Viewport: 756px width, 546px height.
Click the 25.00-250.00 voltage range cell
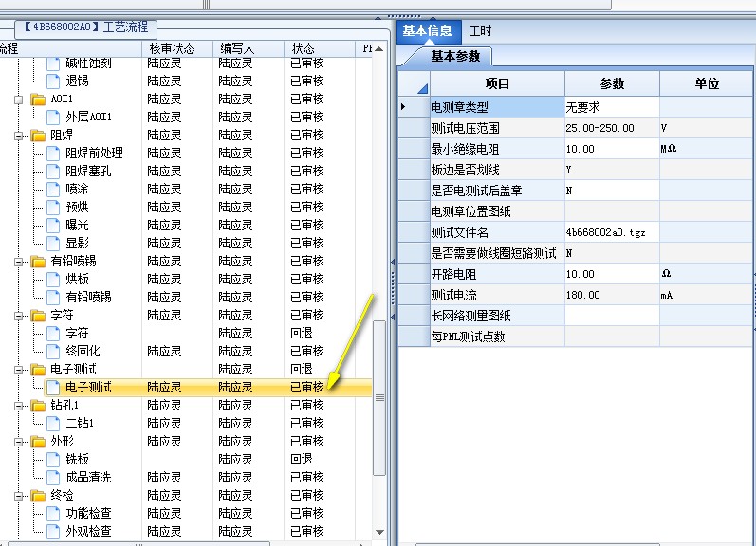(612, 128)
